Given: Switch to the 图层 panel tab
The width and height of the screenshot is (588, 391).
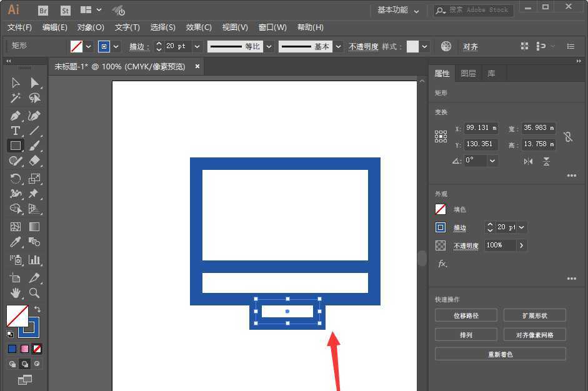Looking at the screenshot, I should point(468,73).
